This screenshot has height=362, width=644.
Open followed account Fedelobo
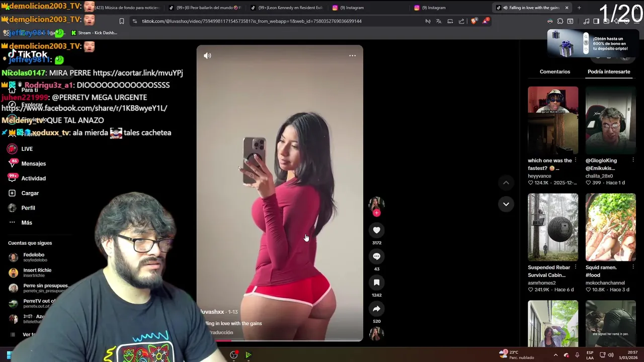pos(28,257)
